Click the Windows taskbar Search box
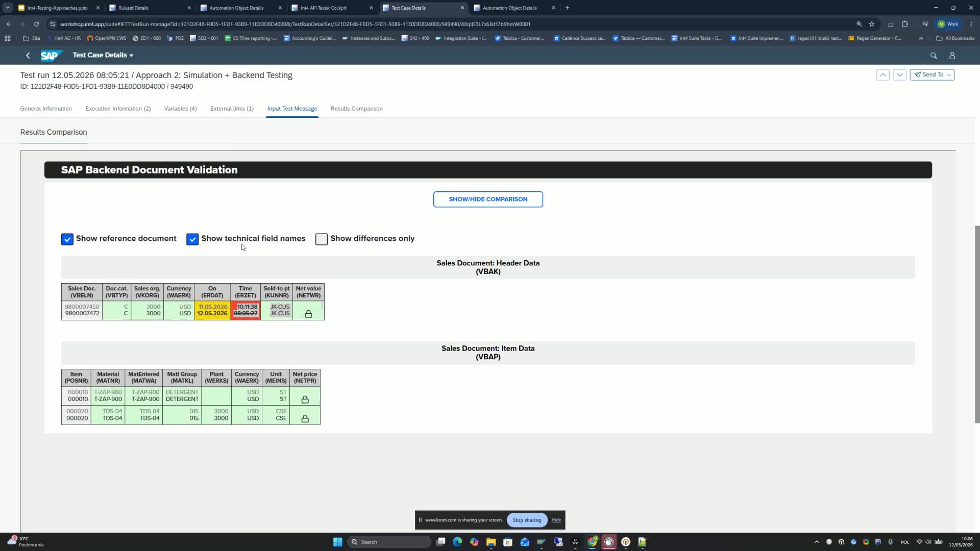Viewport: 980px width, 551px height. [x=389, y=542]
